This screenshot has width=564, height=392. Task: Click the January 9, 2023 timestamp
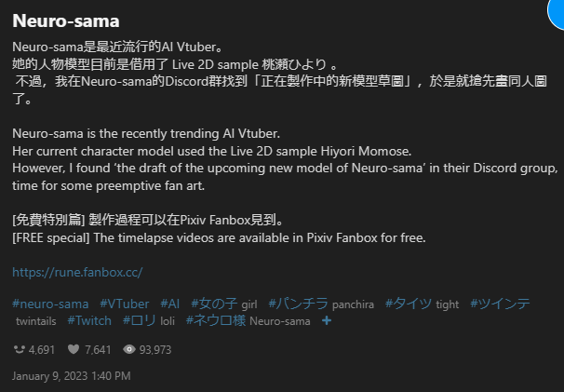[x=71, y=376]
